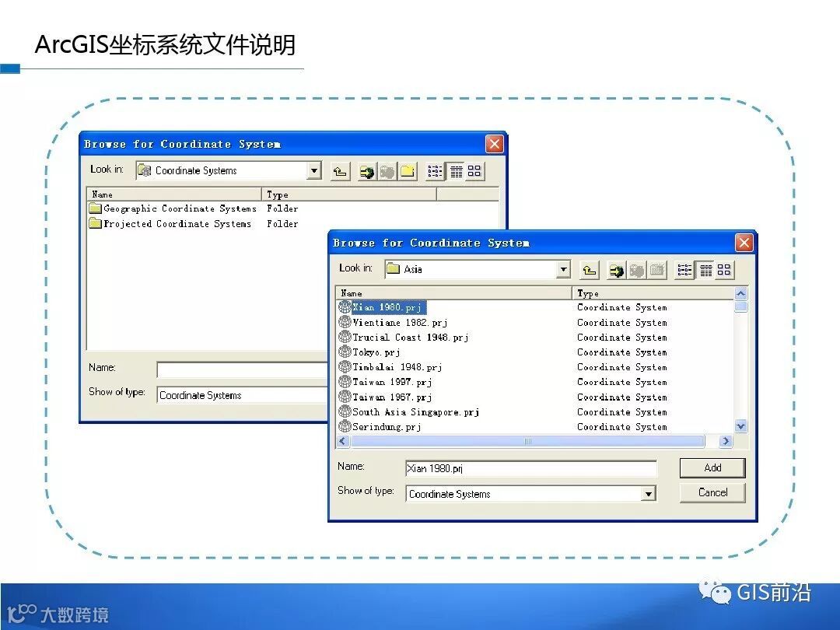Switch Asia dialog to Thumbnails view
The image size is (840, 630).
coord(724,270)
